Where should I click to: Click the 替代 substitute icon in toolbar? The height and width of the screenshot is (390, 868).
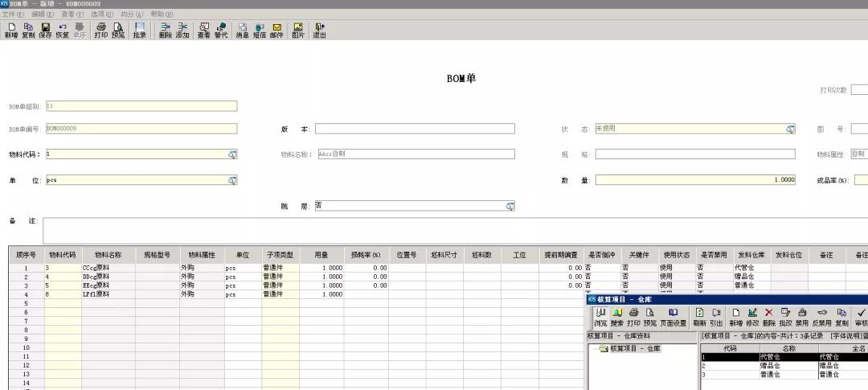pos(221,31)
